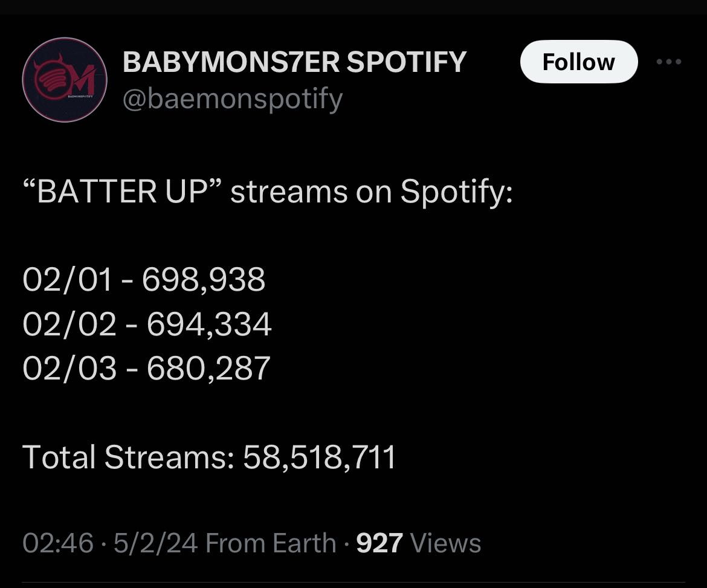
Task: Click the 02:46 post timestamp
Action: point(58,543)
